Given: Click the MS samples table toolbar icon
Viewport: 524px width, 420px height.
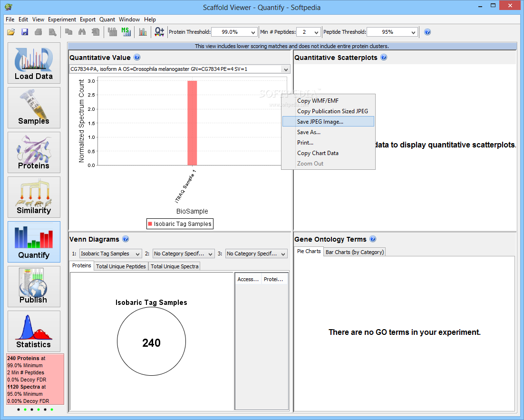Looking at the screenshot, I should [x=126, y=32].
